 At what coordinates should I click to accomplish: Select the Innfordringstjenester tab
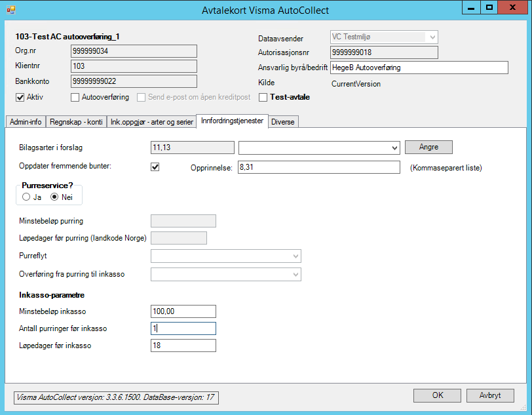[232, 121]
